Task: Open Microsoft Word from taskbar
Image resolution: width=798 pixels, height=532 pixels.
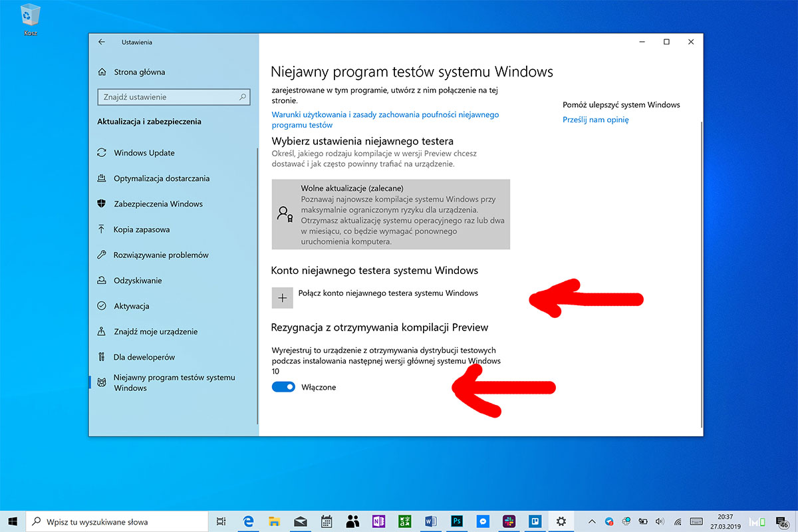Action: click(x=430, y=522)
